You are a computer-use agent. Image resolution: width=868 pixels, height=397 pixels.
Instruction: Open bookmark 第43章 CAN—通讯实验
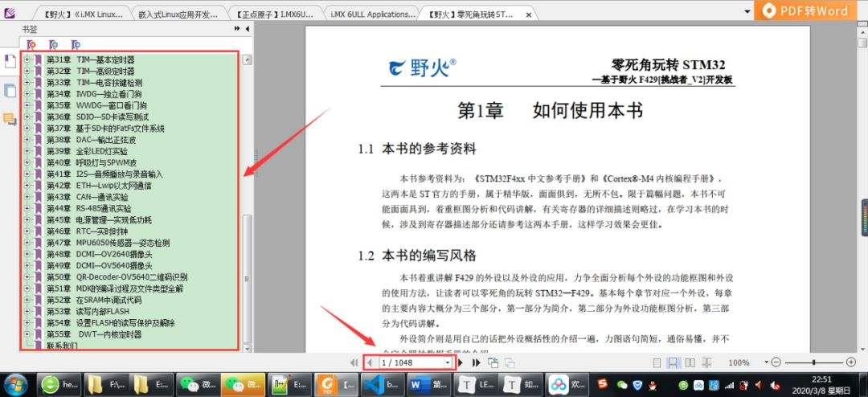click(88, 197)
